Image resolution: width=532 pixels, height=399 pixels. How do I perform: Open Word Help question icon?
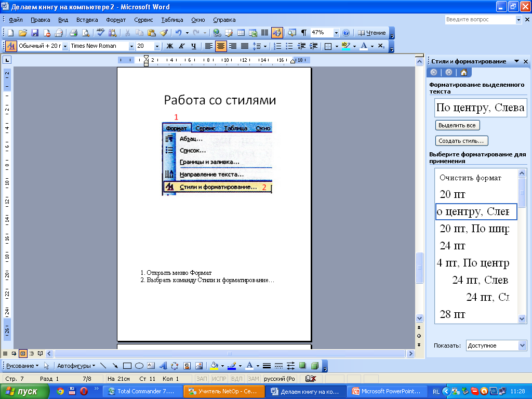pyautogui.click(x=346, y=33)
